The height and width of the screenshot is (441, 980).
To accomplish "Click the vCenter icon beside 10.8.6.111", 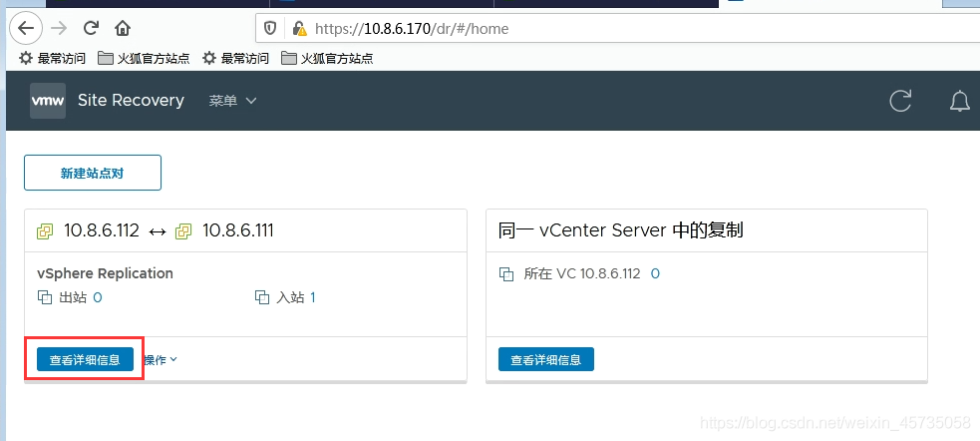I will click(x=183, y=231).
